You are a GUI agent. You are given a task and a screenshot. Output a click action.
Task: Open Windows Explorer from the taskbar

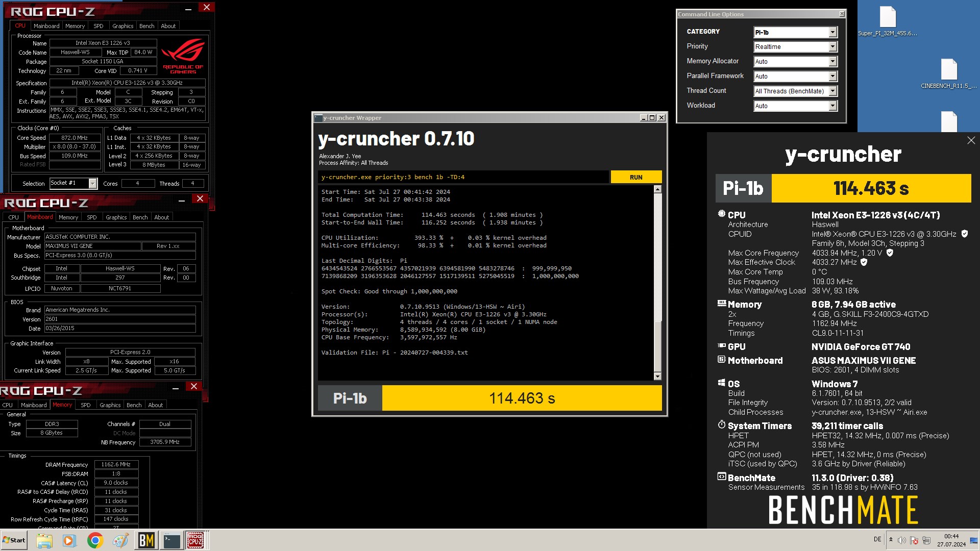click(x=44, y=540)
